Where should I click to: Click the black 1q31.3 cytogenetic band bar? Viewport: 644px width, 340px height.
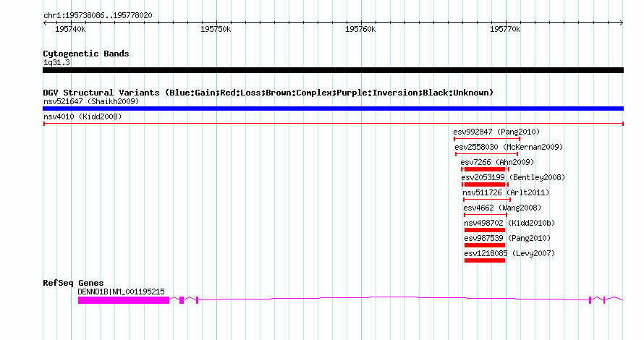(x=333, y=70)
